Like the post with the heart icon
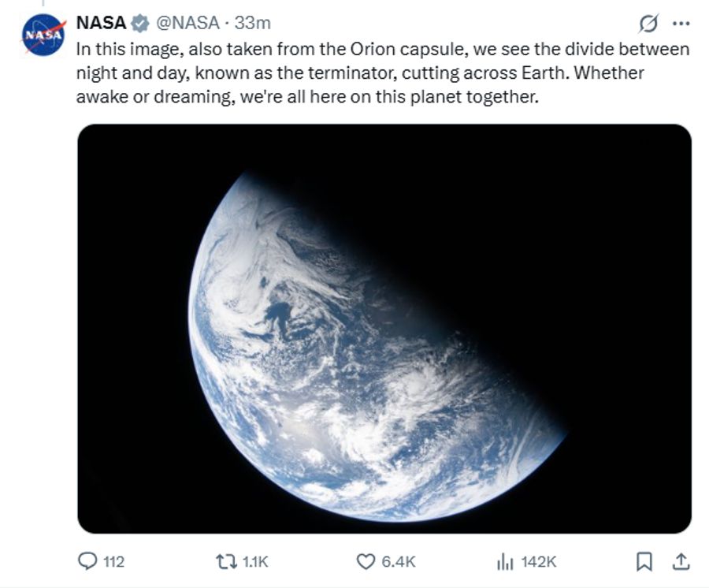Screen dimensions: 709x588 [366, 561]
